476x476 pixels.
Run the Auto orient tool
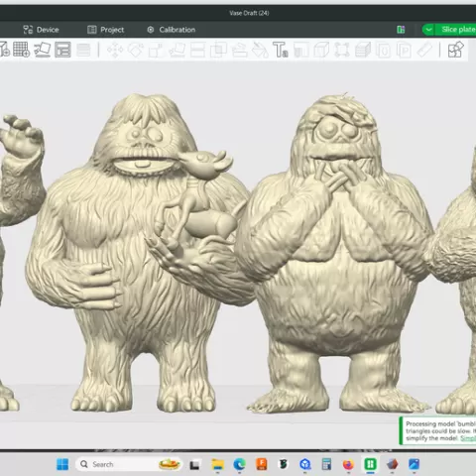[x=43, y=50]
